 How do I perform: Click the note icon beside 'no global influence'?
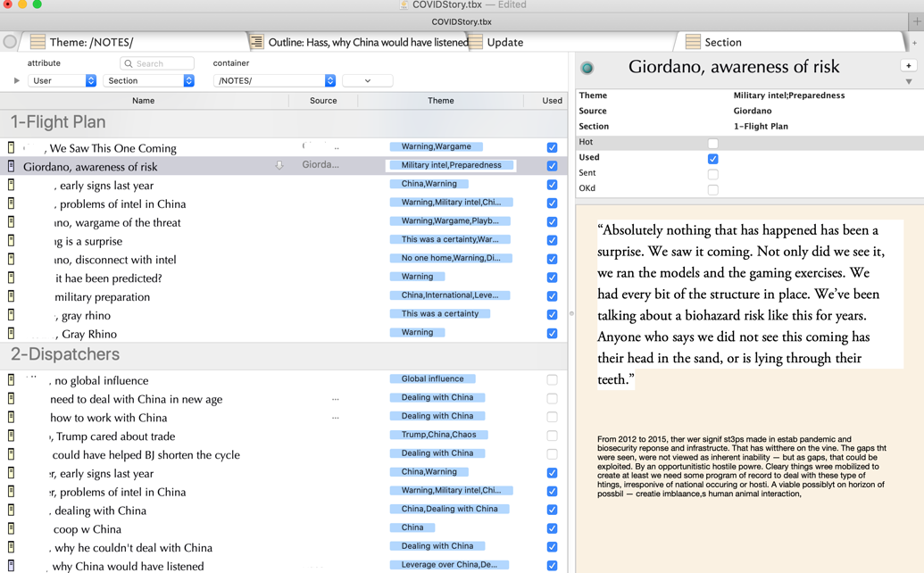[x=11, y=380]
